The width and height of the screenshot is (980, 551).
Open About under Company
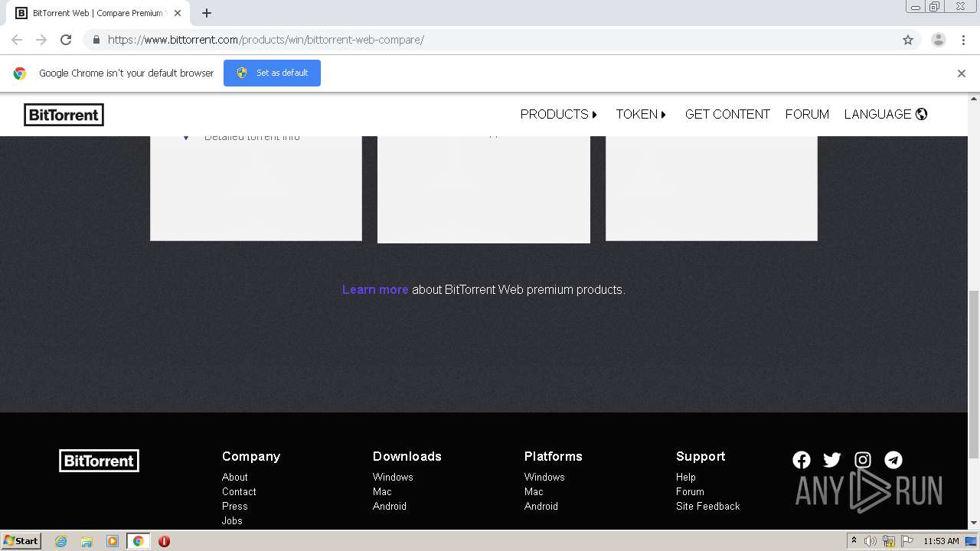click(235, 477)
